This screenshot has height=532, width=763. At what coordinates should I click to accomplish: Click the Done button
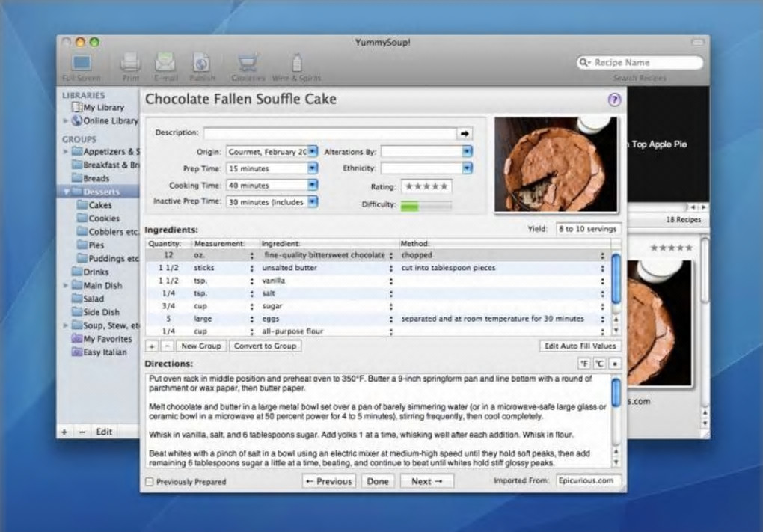pyautogui.click(x=378, y=481)
